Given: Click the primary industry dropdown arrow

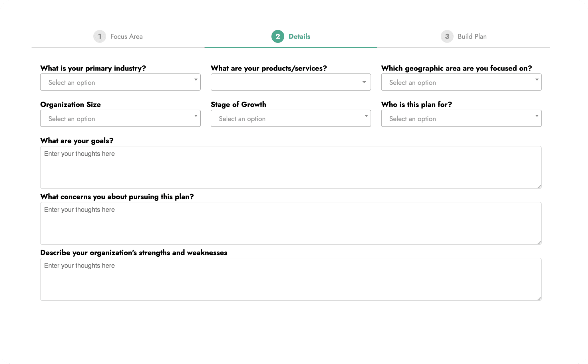Looking at the screenshot, I should pos(196,80).
